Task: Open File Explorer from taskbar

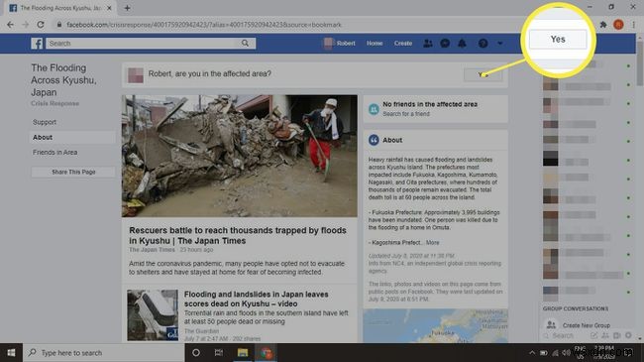Action: (x=243, y=353)
